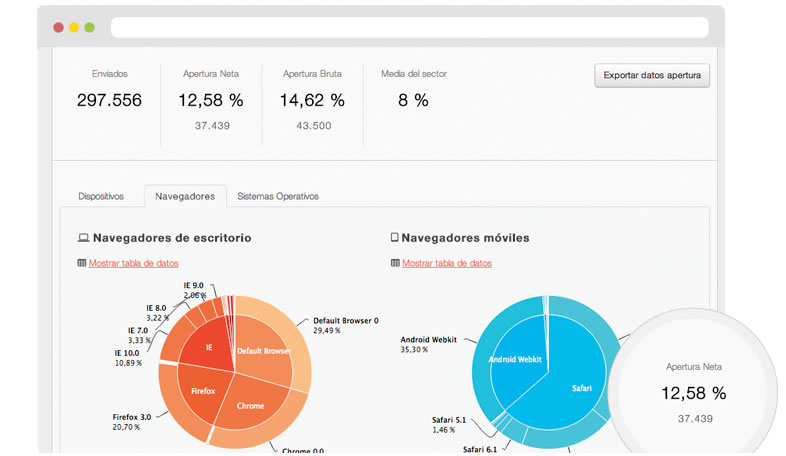
Task: Click the laptop icon next to Navegadores de escritorio
Action: click(83, 238)
